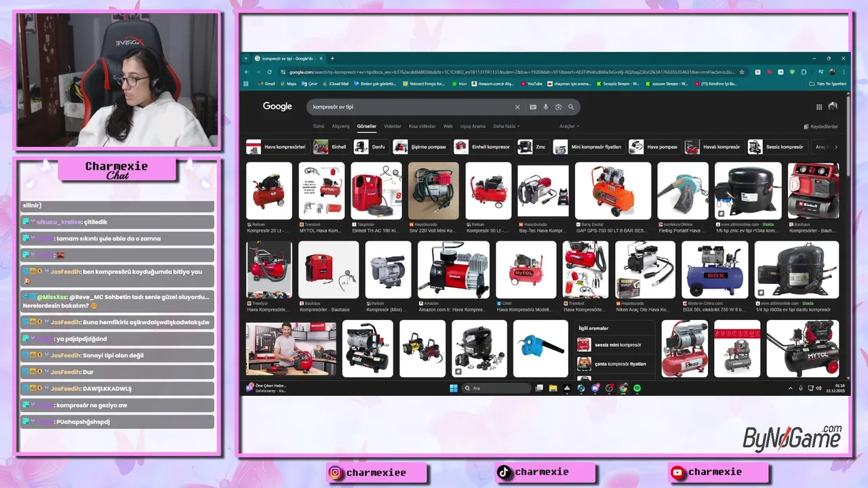The height and width of the screenshot is (488, 868).
Task: Open Windows Start menu
Action: click(453, 388)
